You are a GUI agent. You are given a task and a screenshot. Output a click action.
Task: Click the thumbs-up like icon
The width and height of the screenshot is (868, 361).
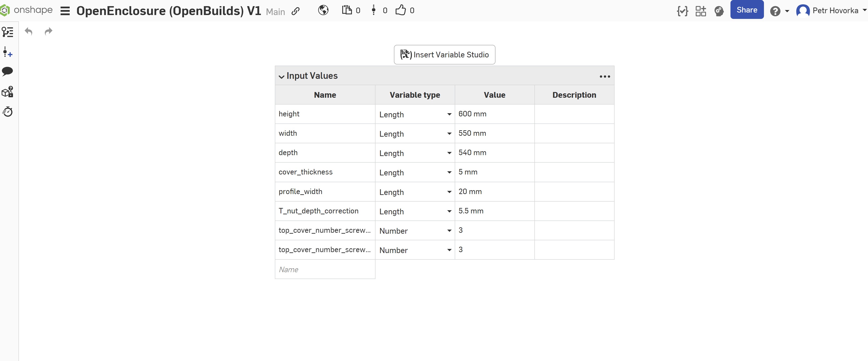coord(400,10)
